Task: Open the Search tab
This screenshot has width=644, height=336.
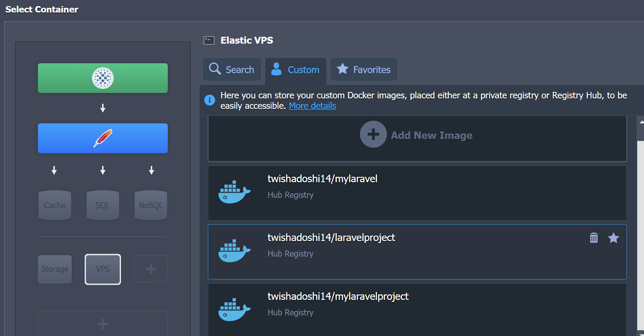Action: coord(232,70)
